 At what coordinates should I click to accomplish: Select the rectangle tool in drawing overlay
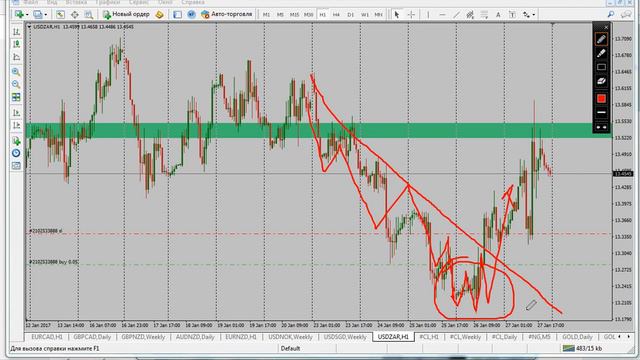click(x=601, y=67)
